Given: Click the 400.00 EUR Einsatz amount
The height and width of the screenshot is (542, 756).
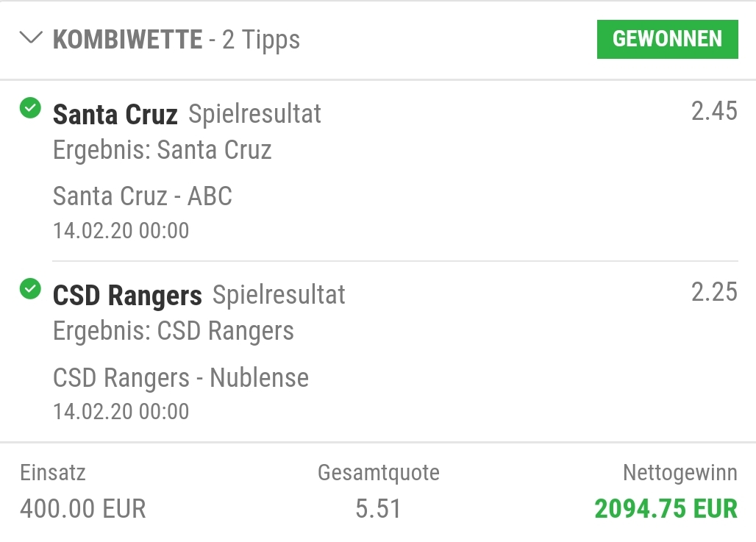Looking at the screenshot, I should tap(83, 508).
